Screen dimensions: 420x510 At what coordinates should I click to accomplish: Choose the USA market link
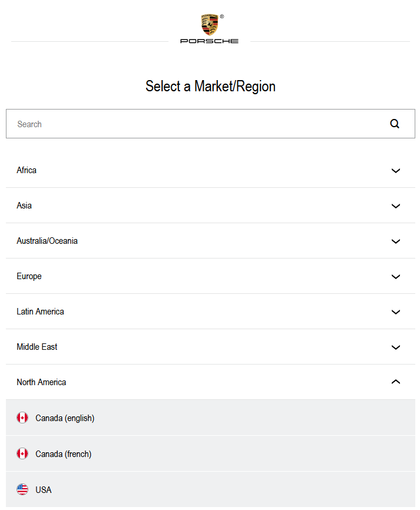pyautogui.click(x=44, y=490)
